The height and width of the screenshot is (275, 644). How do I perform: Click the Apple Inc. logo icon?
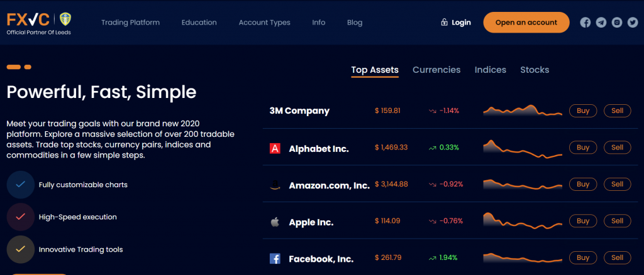coord(275,222)
